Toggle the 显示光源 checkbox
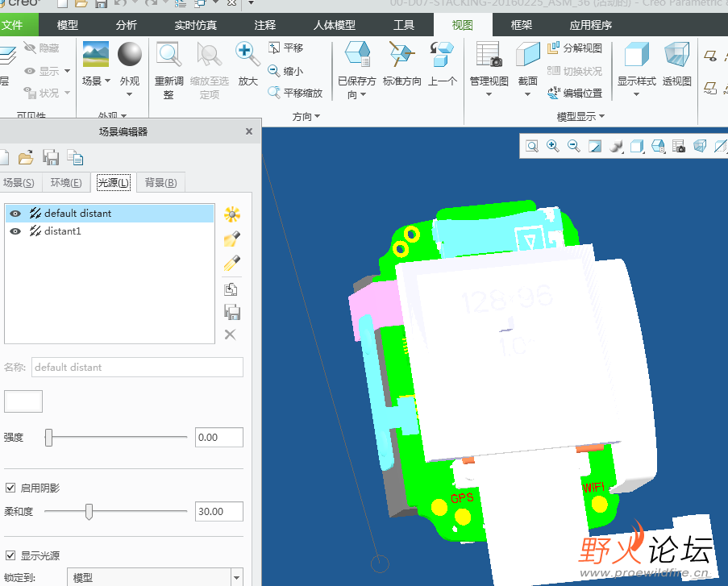 pyautogui.click(x=10, y=555)
